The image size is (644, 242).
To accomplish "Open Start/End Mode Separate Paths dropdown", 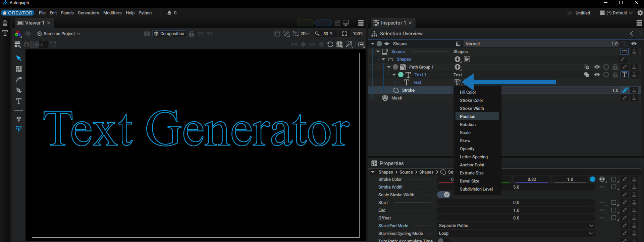I will tap(516, 226).
